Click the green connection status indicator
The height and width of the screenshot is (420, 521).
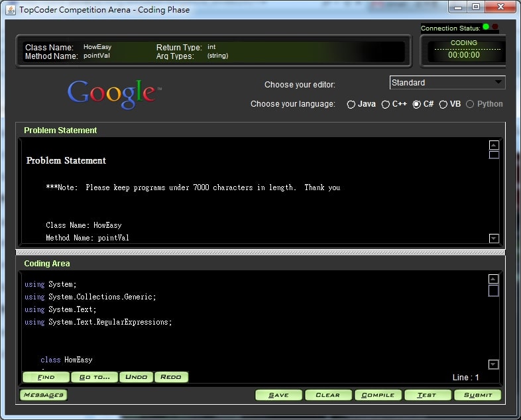(486, 26)
